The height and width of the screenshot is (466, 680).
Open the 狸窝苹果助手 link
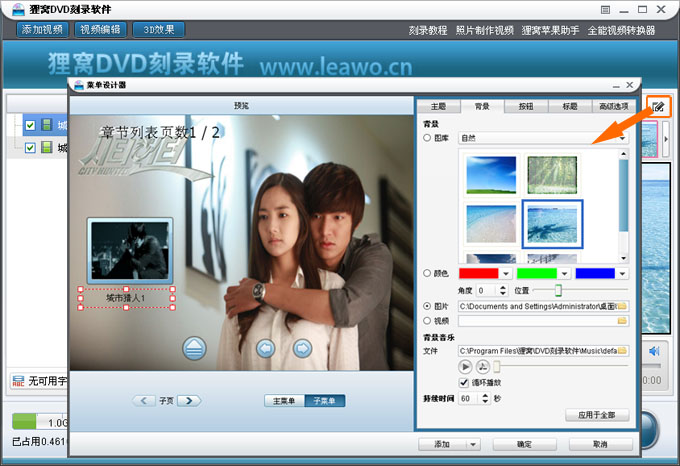[550, 30]
